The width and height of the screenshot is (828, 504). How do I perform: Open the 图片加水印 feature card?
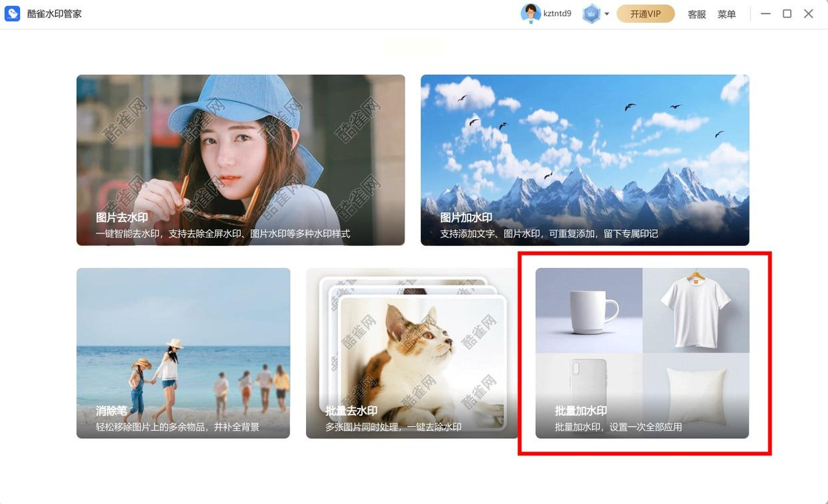585,160
